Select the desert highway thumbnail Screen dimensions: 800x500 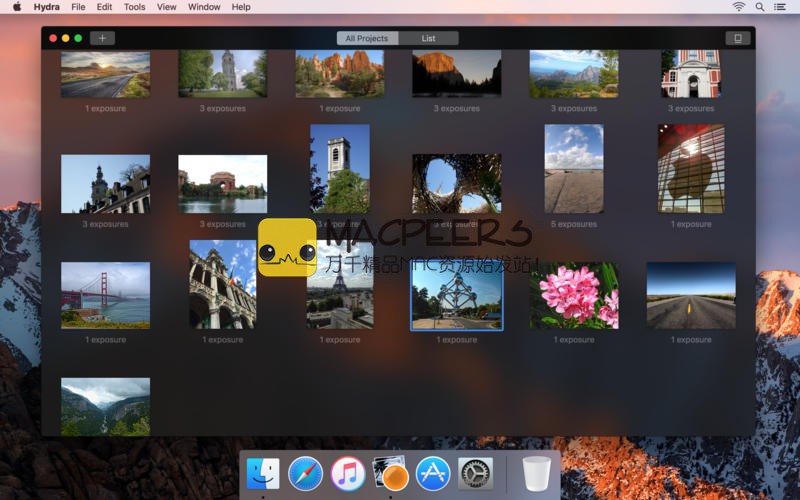(x=691, y=295)
